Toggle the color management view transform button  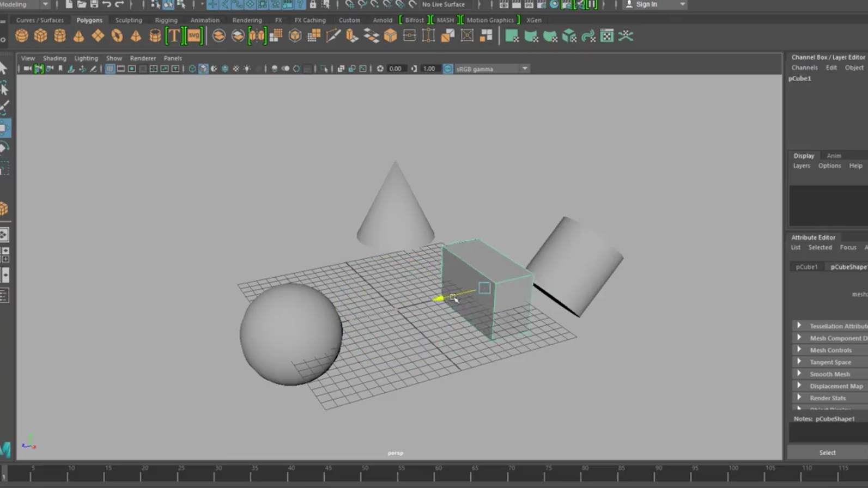pyautogui.click(x=448, y=69)
